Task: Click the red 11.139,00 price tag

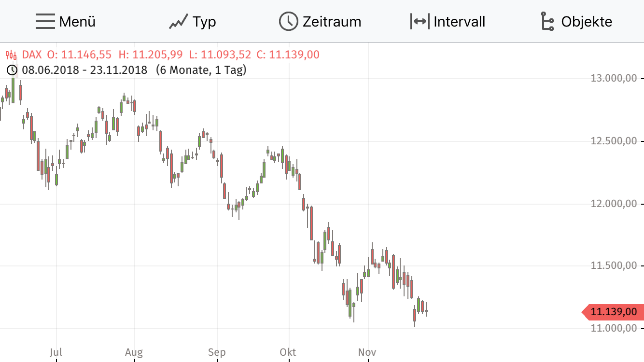Action: tap(614, 312)
